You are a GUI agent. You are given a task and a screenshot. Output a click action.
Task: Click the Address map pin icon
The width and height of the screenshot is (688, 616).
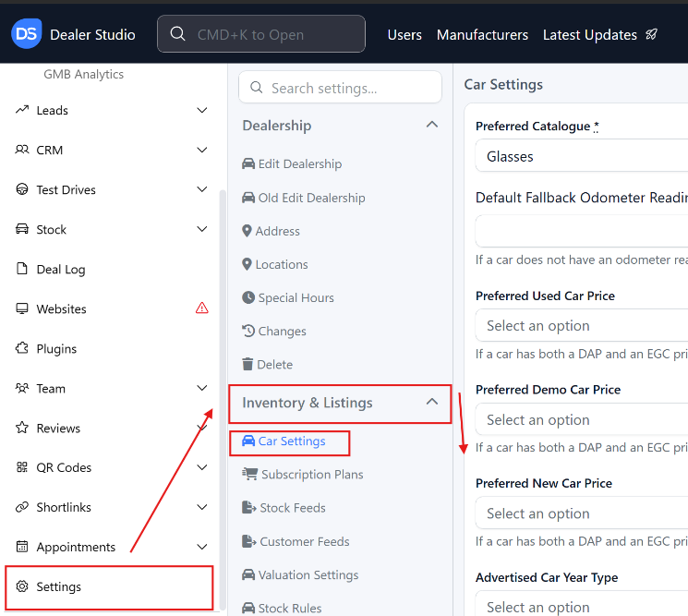(247, 231)
